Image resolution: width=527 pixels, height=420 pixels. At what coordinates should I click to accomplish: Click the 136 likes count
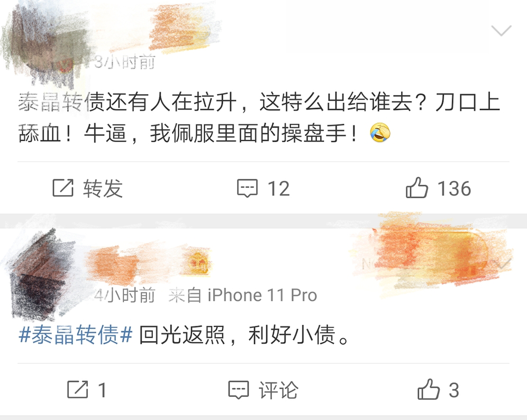[x=455, y=188]
